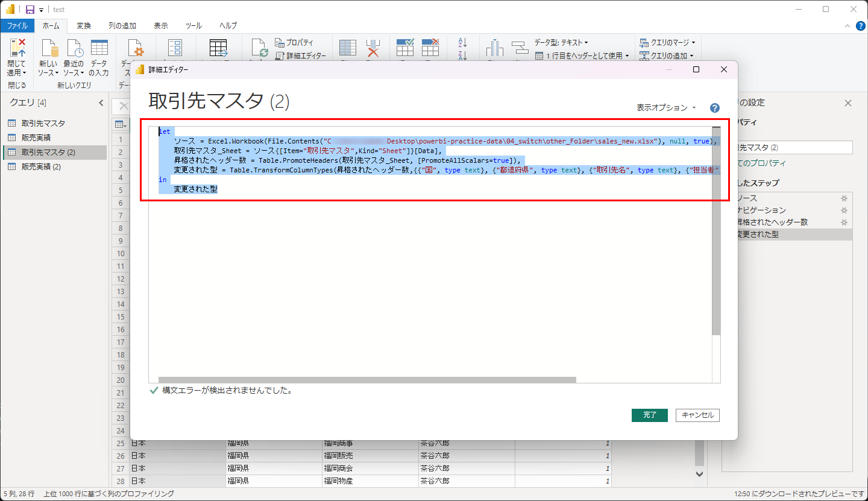Click 完了 to finish editing
This screenshot has height=501, width=868.
(x=650, y=415)
